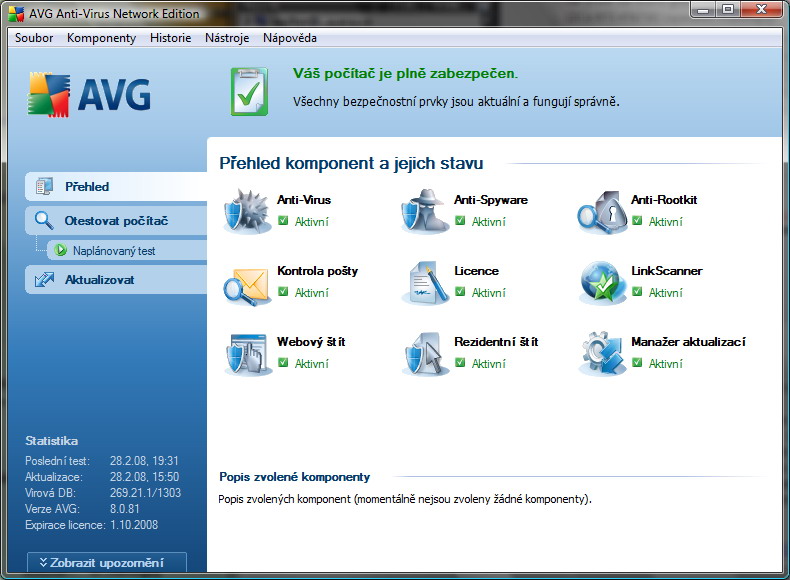The height and width of the screenshot is (580, 790).
Task: Open the Anti-Rootkit component icon
Action: 602,212
